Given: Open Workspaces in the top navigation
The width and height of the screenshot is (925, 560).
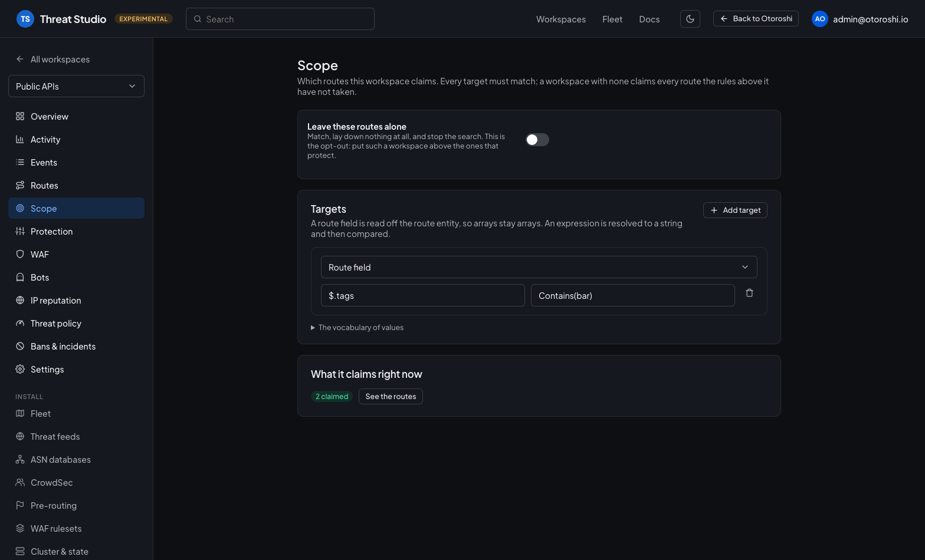Looking at the screenshot, I should pyautogui.click(x=561, y=19).
